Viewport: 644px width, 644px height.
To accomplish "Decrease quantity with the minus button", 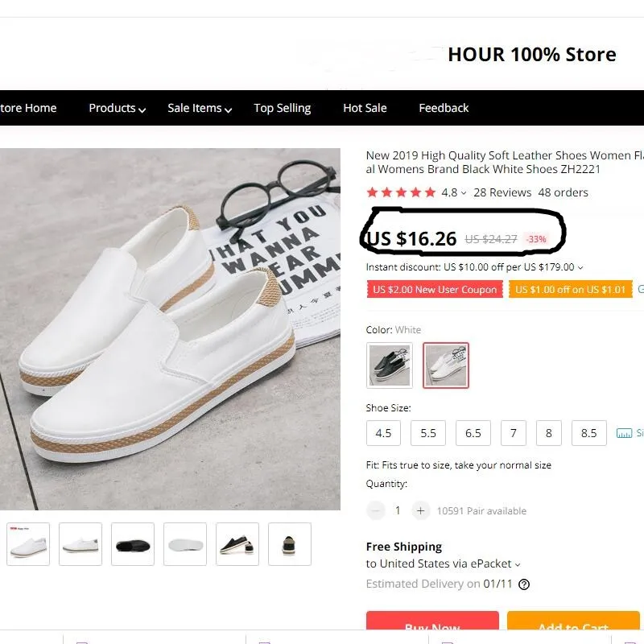I will click(376, 510).
